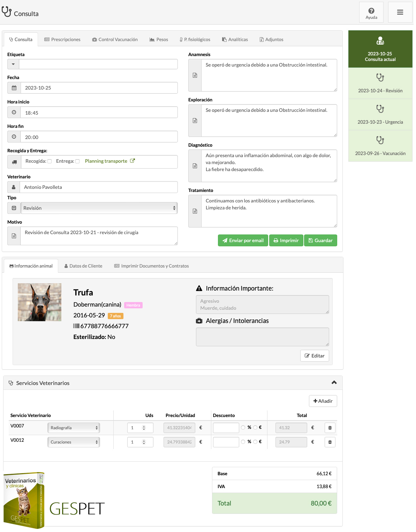Open the Datos de Cliente tab

click(x=83, y=266)
